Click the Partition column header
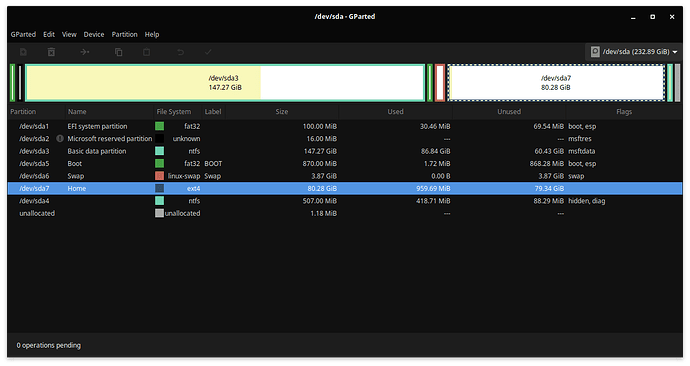690x366 pixels. (x=37, y=112)
